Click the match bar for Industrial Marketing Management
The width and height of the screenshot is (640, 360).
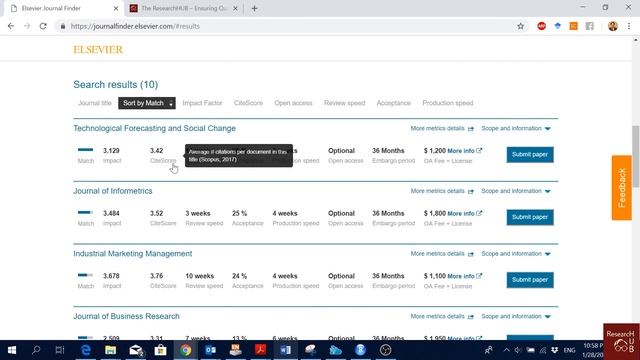[85, 275]
